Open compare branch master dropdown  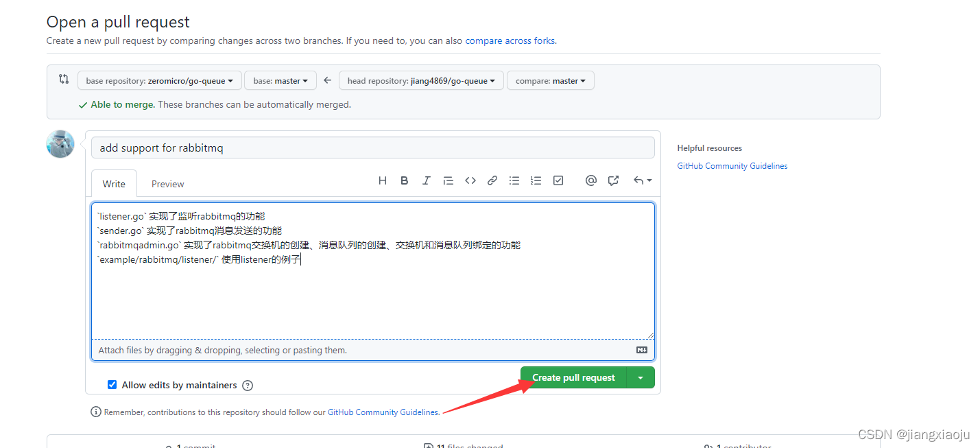(x=551, y=81)
